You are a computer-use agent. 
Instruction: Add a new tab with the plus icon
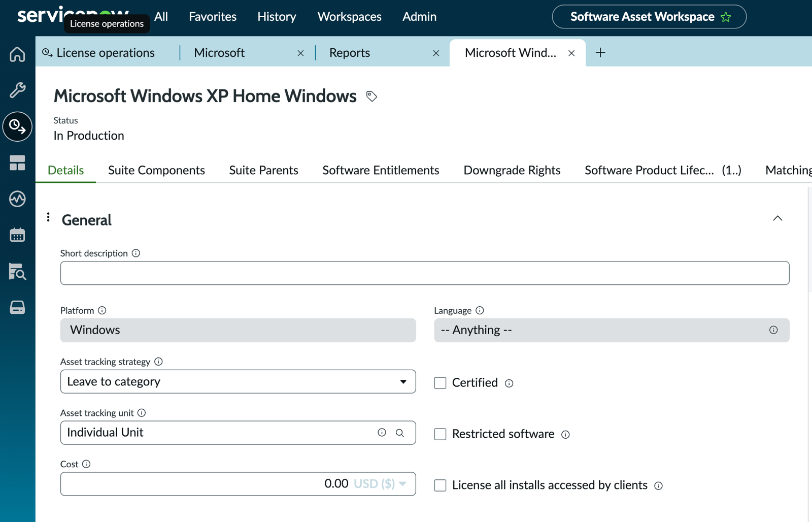pos(600,52)
